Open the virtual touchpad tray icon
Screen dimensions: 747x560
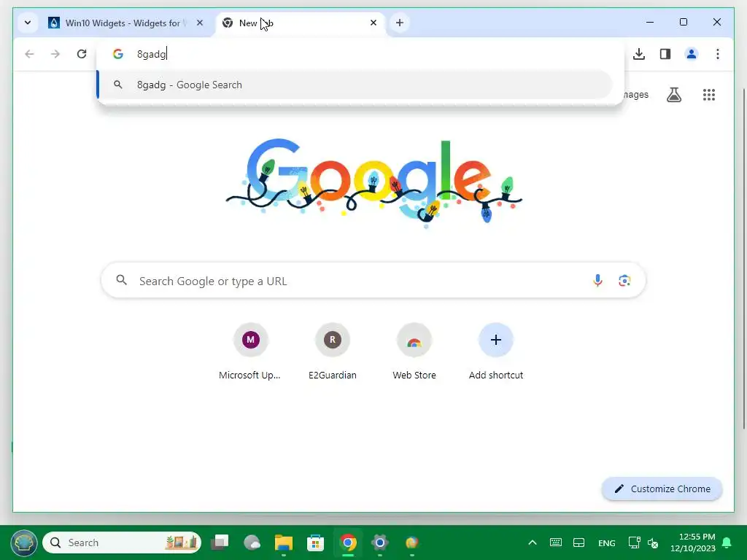(x=578, y=542)
